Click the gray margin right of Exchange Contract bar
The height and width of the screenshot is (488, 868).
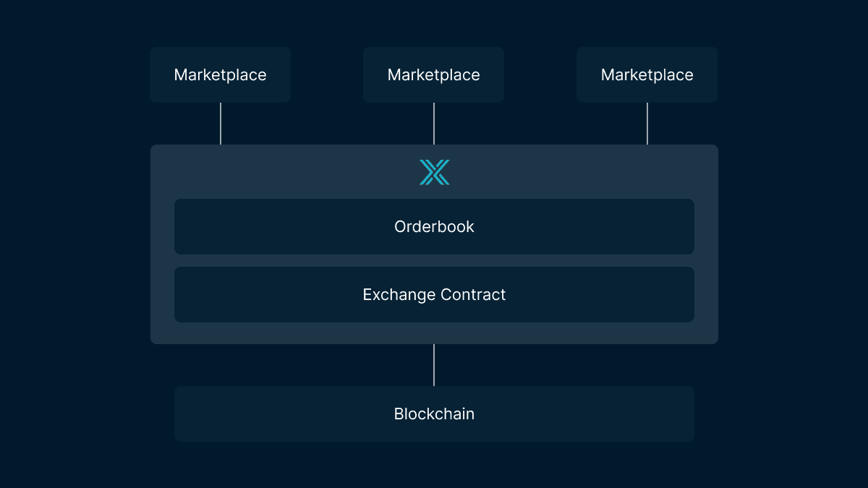(x=706, y=295)
